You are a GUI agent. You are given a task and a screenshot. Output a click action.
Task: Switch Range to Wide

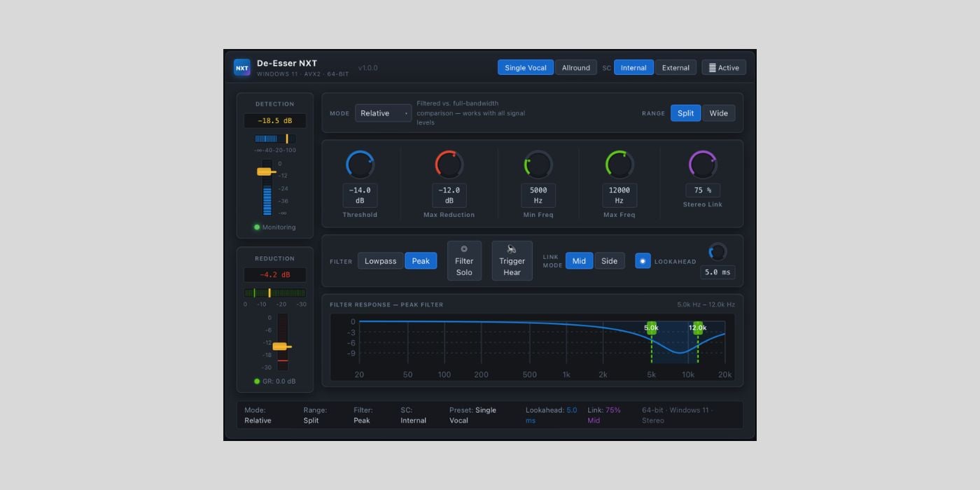pyautogui.click(x=719, y=113)
